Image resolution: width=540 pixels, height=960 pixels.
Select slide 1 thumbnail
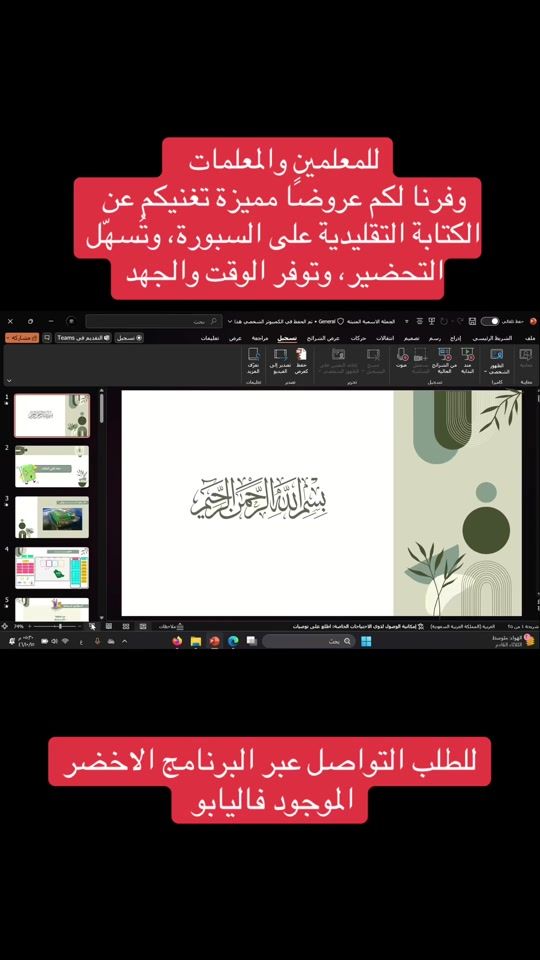(x=52, y=415)
